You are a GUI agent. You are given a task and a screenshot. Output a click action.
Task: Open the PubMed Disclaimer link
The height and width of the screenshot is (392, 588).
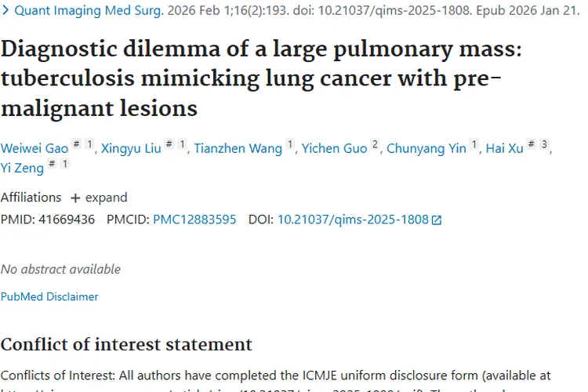[x=49, y=296]
